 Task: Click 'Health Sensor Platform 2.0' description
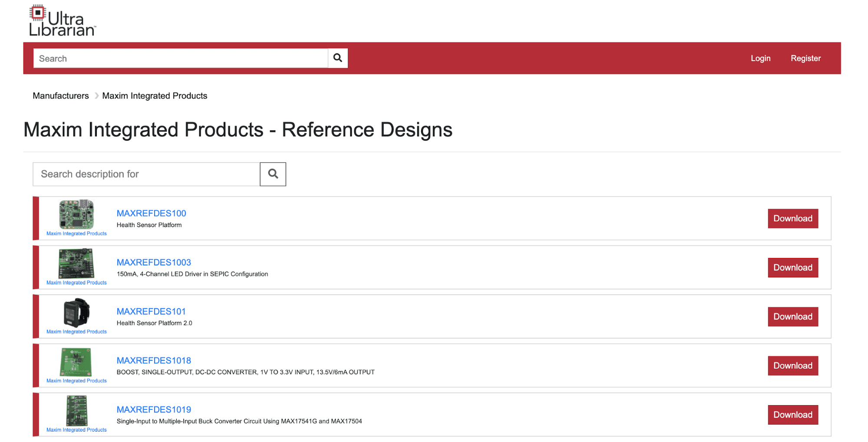click(x=154, y=323)
